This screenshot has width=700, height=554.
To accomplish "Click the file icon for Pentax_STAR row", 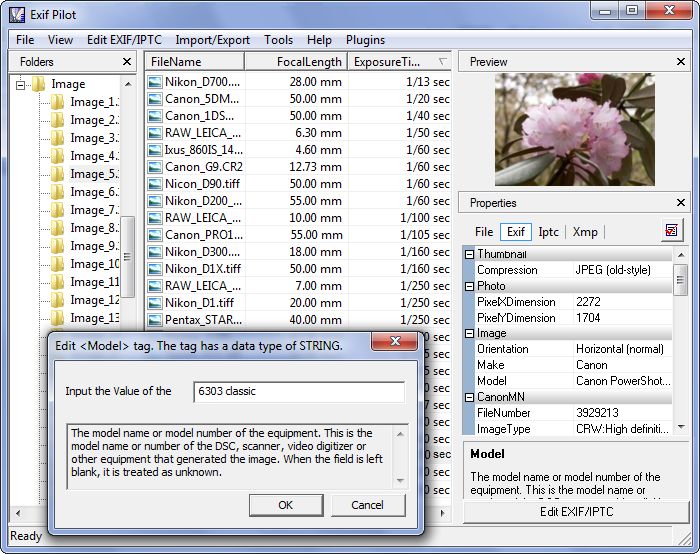I will pos(155,320).
